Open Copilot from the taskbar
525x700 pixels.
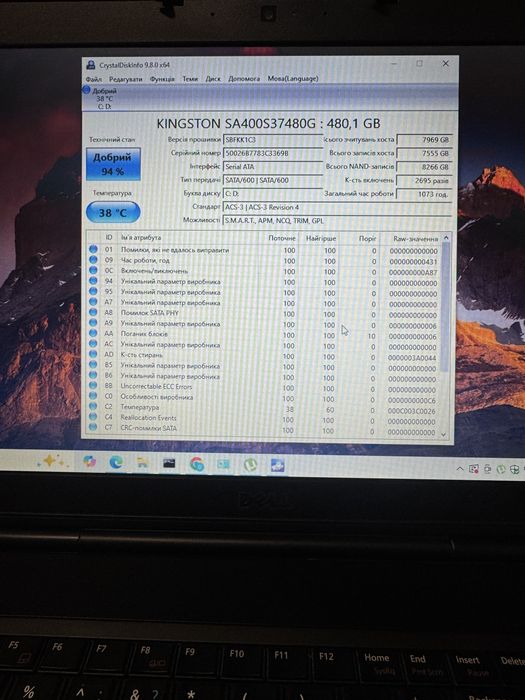tap(89, 461)
